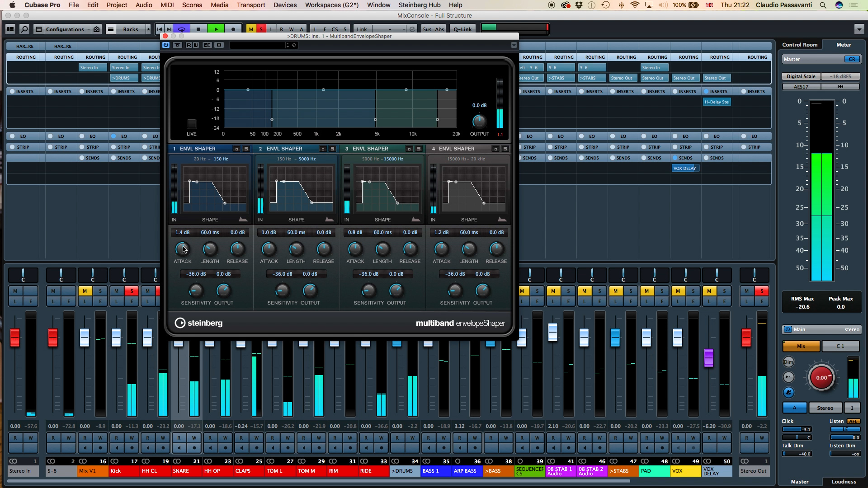The height and width of the screenshot is (488, 868).
Task: Click the Project menu item
Action: point(116,5)
